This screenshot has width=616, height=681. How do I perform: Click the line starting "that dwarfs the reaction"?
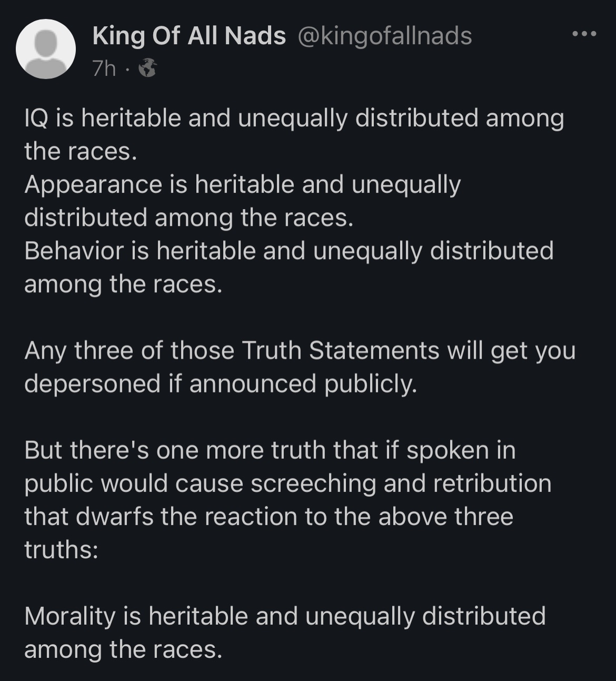269,517
